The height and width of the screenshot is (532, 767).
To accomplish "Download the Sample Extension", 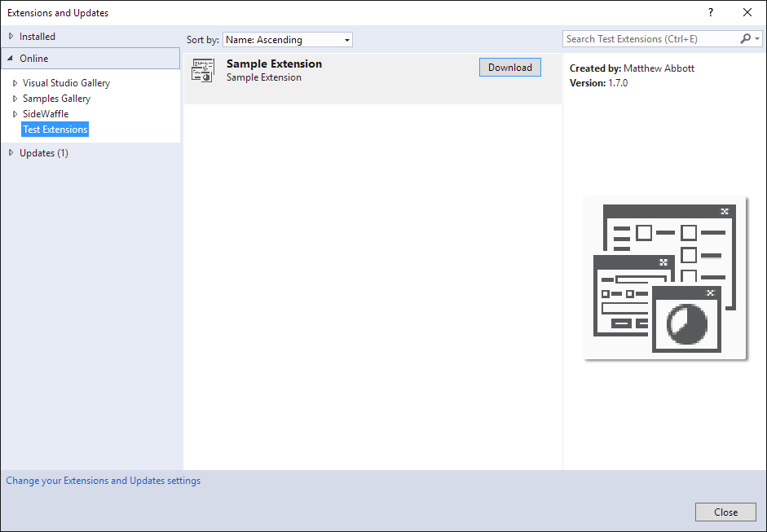I will click(509, 68).
